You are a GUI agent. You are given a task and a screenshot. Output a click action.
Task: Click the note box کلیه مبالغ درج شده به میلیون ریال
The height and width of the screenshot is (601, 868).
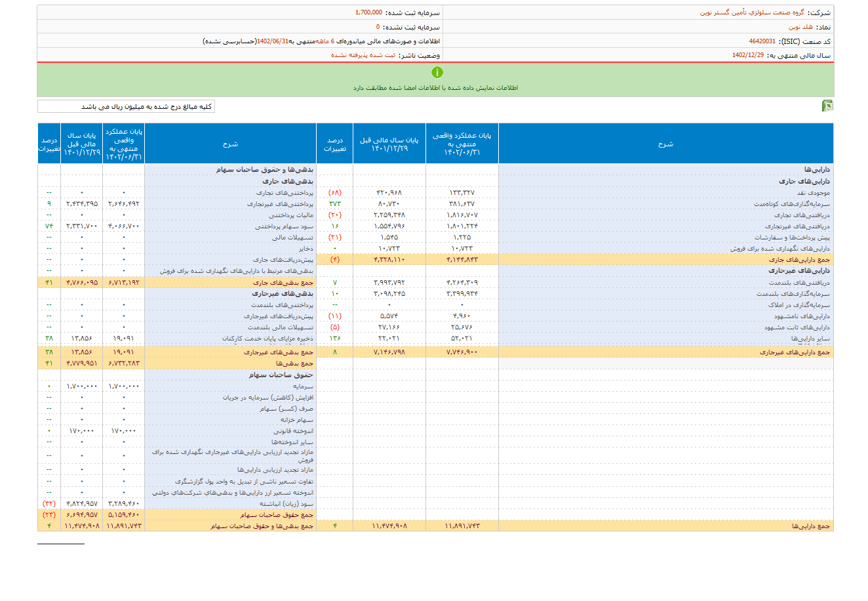(126, 107)
